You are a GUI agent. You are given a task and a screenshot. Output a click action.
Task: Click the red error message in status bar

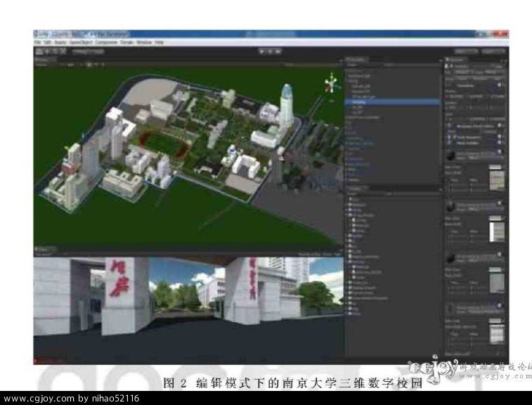[49, 361]
